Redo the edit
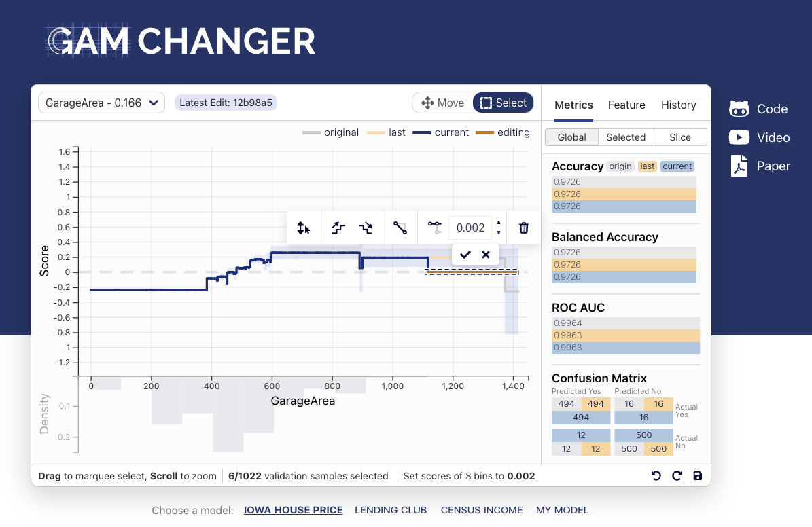The image size is (812, 527). coord(677,476)
